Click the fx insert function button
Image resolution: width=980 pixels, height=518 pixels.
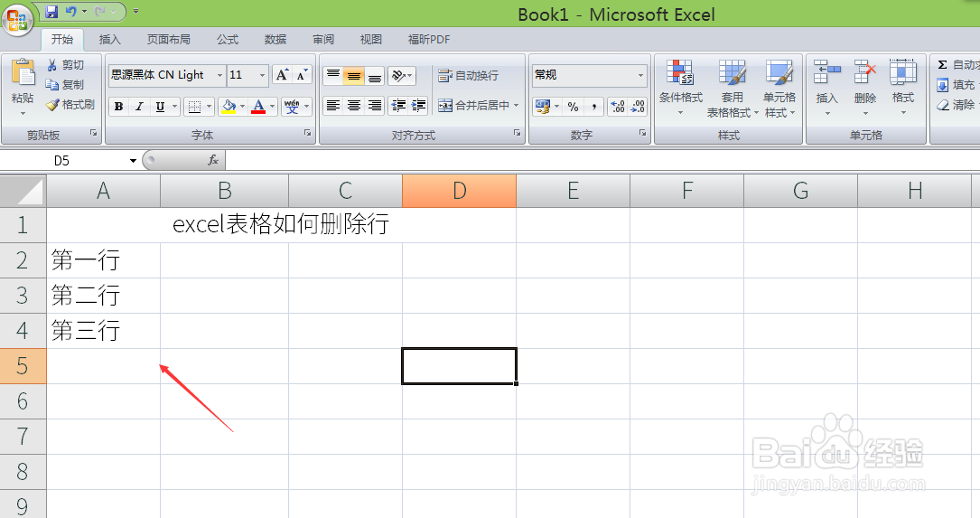pyautogui.click(x=213, y=161)
